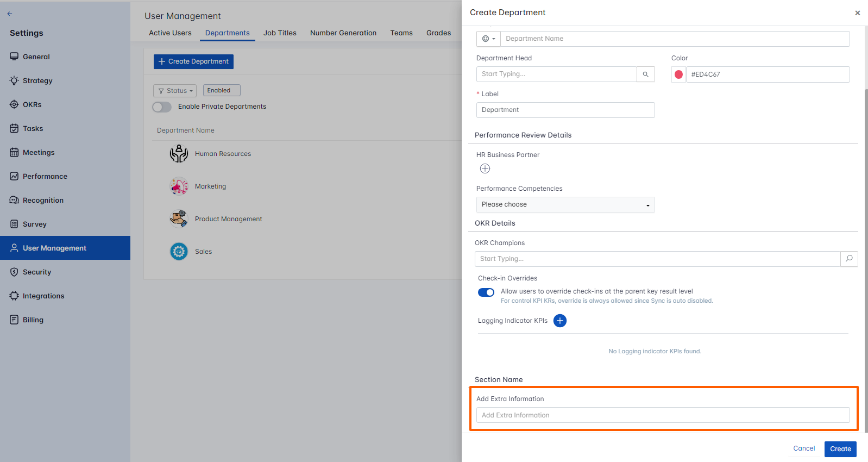Viewport: 868px width, 462px height.
Task: Add a Lagging Indicator KPI
Action: (x=559, y=321)
